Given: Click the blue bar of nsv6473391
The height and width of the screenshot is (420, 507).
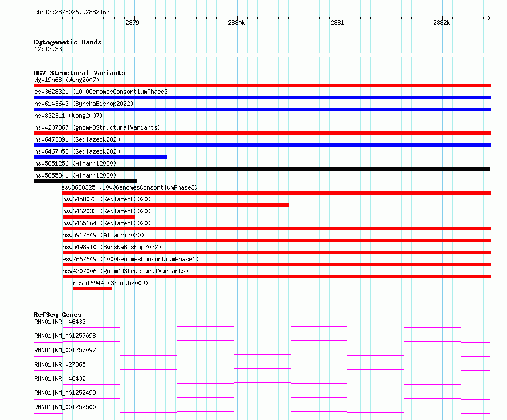Looking at the screenshot, I should click(262, 145).
